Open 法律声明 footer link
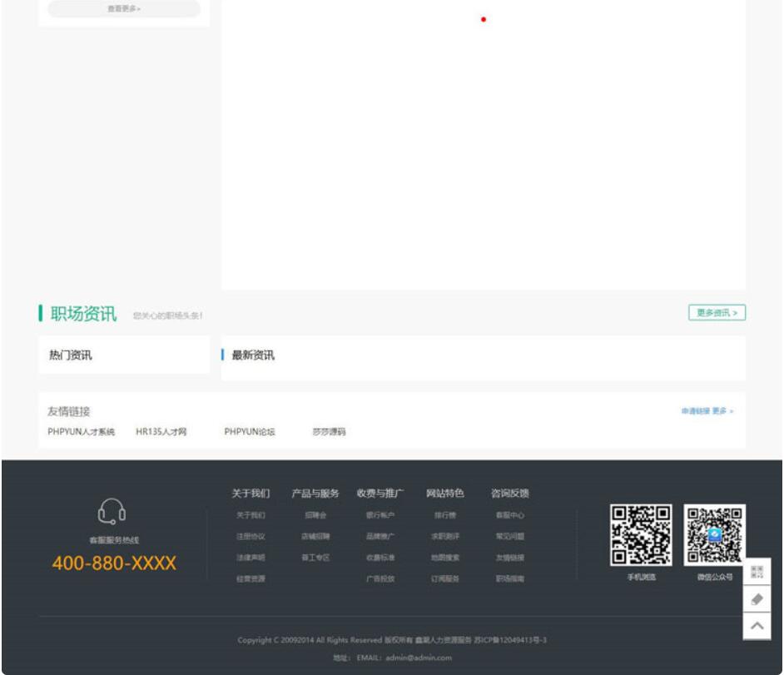The image size is (784, 675). point(251,558)
